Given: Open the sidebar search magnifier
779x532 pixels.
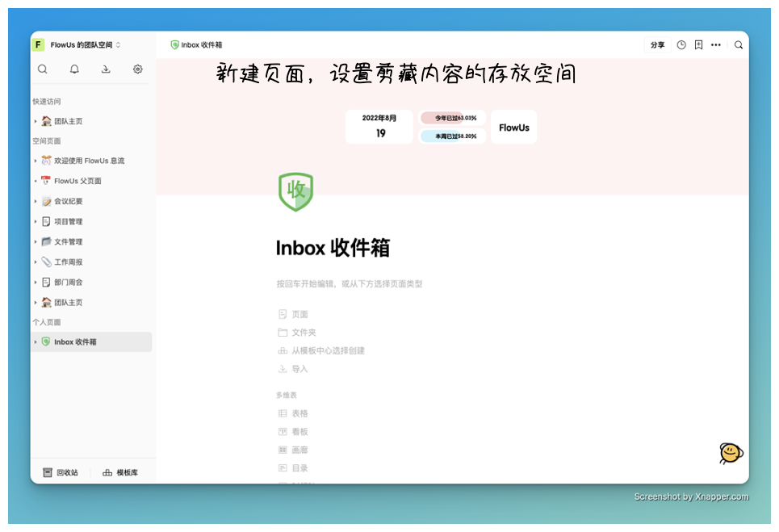Looking at the screenshot, I should 42,69.
